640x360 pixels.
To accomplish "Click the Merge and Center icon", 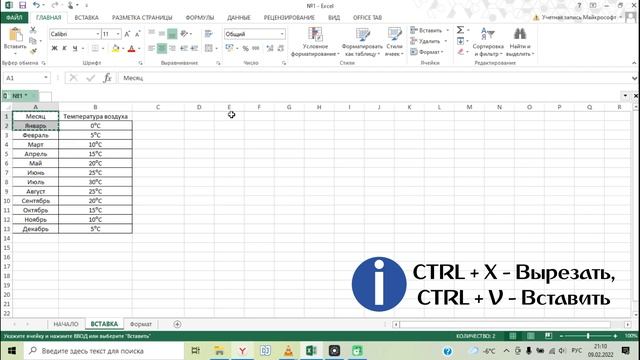I will click(209, 48).
